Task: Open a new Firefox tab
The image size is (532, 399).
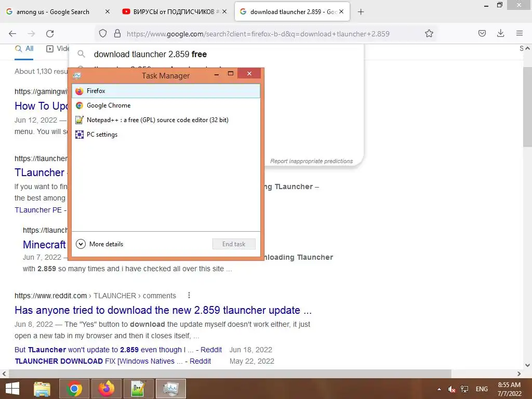Action: (361, 12)
